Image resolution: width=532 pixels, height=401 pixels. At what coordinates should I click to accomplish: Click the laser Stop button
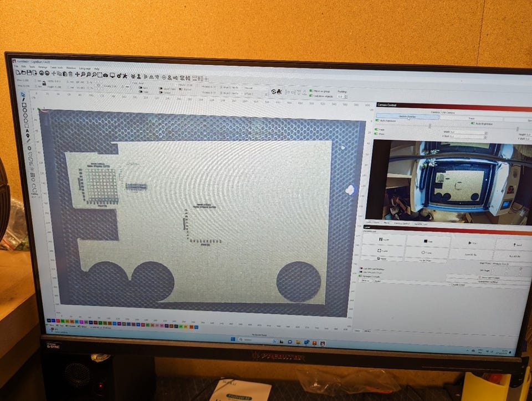click(x=428, y=241)
